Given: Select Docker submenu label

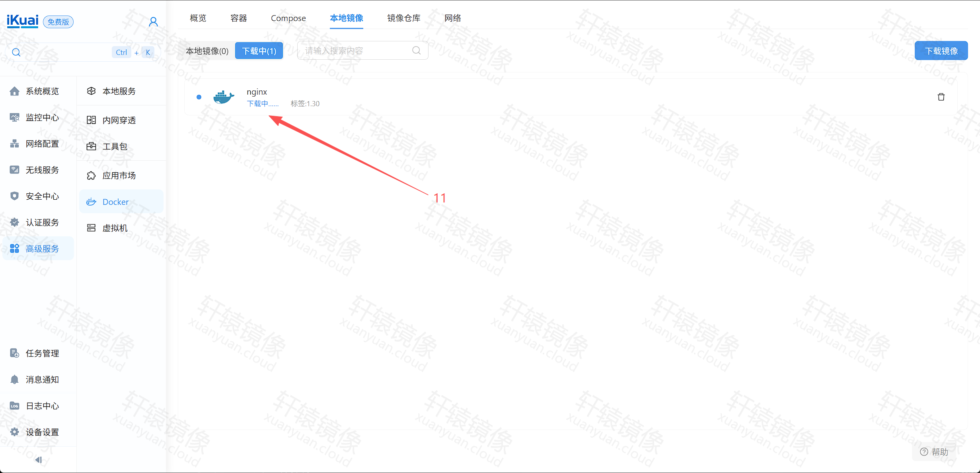Looking at the screenshot, I should click(116, 202).
